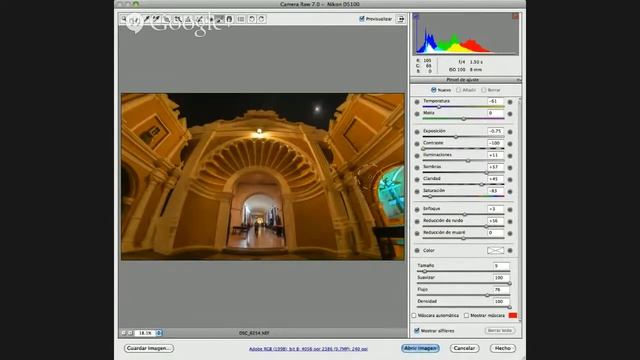Click the Tamaño brush size slider

pos(463,271)
